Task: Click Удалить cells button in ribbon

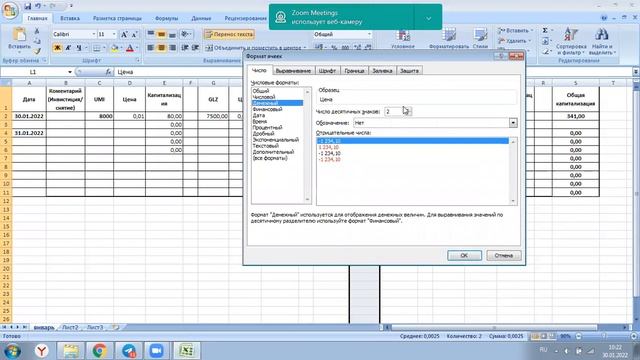Action: 514,41
